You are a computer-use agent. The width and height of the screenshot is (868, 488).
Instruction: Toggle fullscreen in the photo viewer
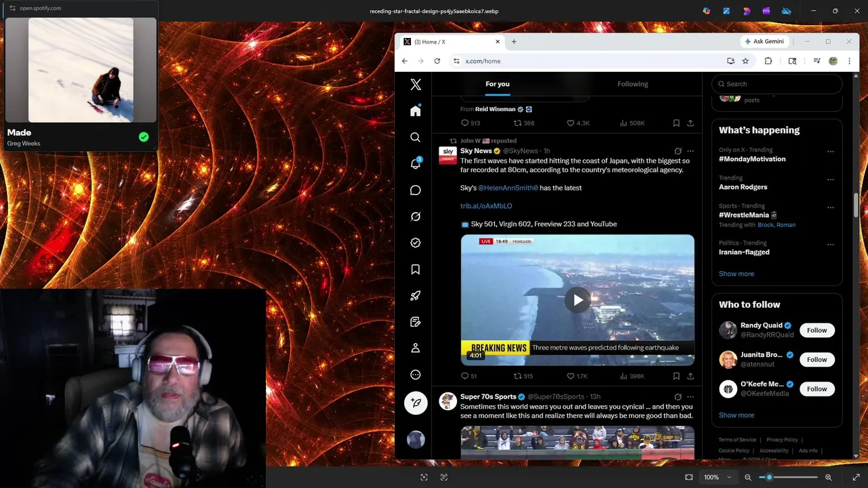tap(856, 477)
